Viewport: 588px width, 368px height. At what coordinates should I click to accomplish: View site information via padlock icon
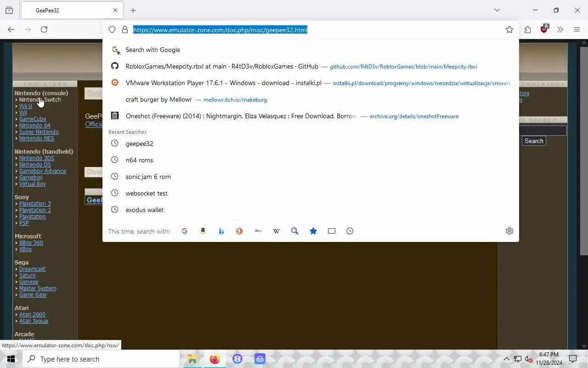point(125,29)
